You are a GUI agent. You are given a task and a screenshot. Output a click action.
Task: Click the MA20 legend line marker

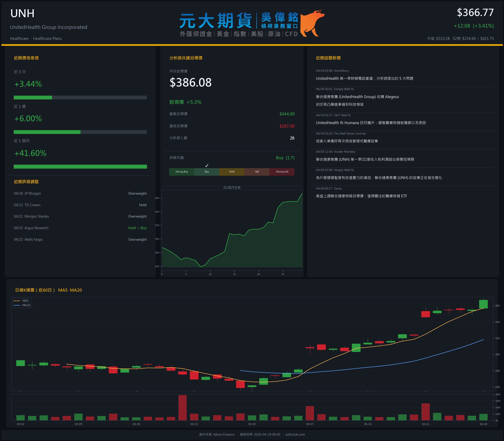[17, 305]
